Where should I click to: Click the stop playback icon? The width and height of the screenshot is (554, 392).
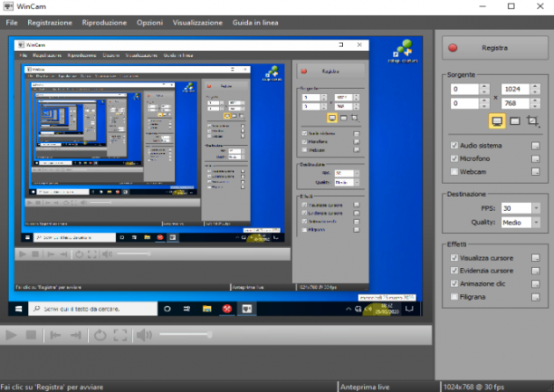(x=31, y=335)
